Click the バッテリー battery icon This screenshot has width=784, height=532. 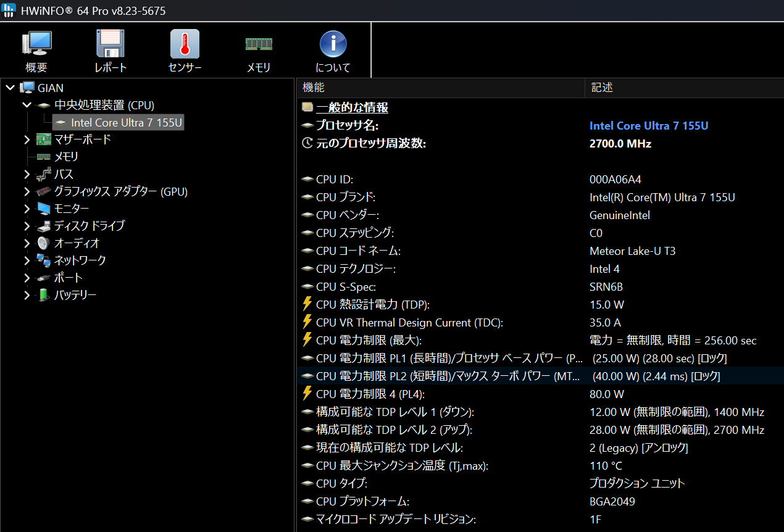click(44, 295)
